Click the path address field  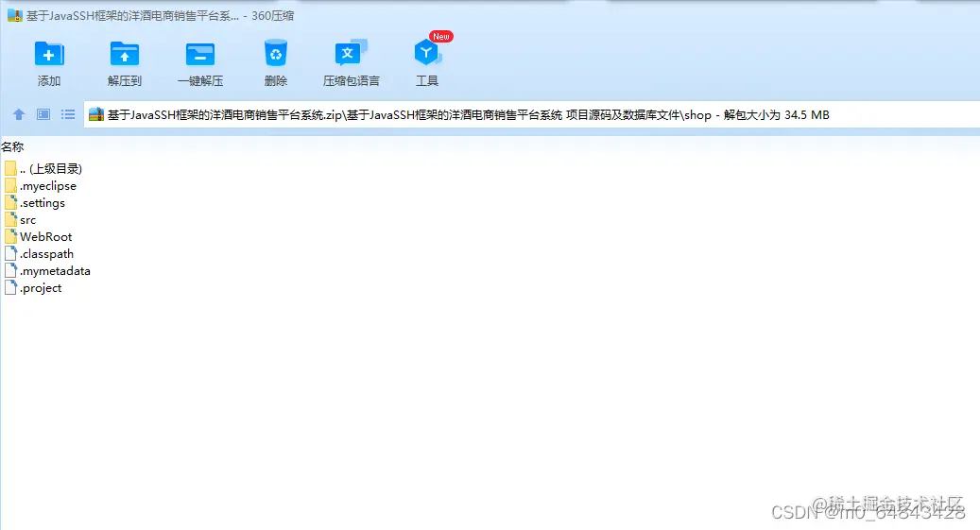[x=532, y=115]
